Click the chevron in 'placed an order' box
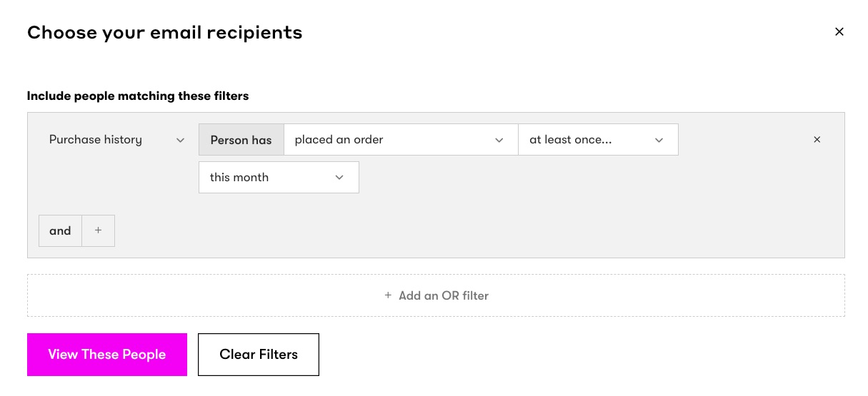 click(x=499, y=141)
